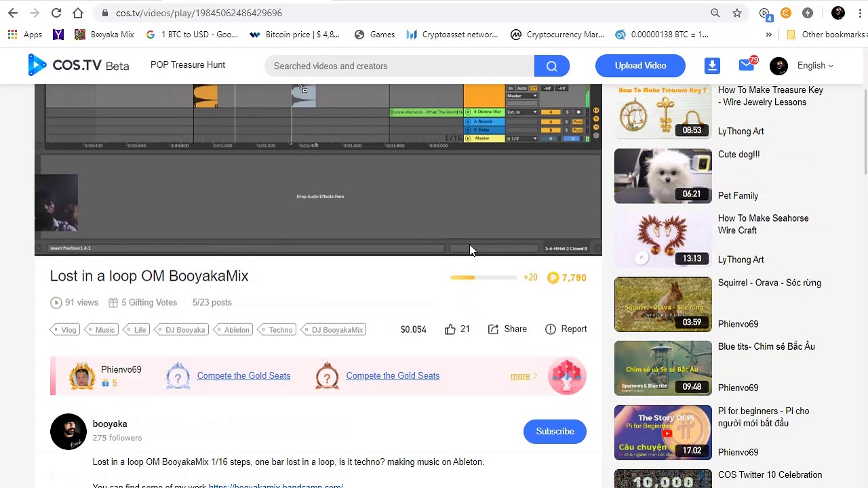The height and width of the screenshot is (488, 868).
Task: Open Cute dog!!! video thumbnail
Action: click(x=663, y=176)
